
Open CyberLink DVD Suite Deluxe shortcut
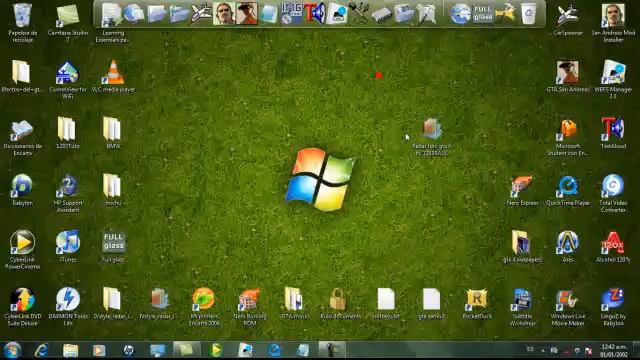click(x=22, y=307)
